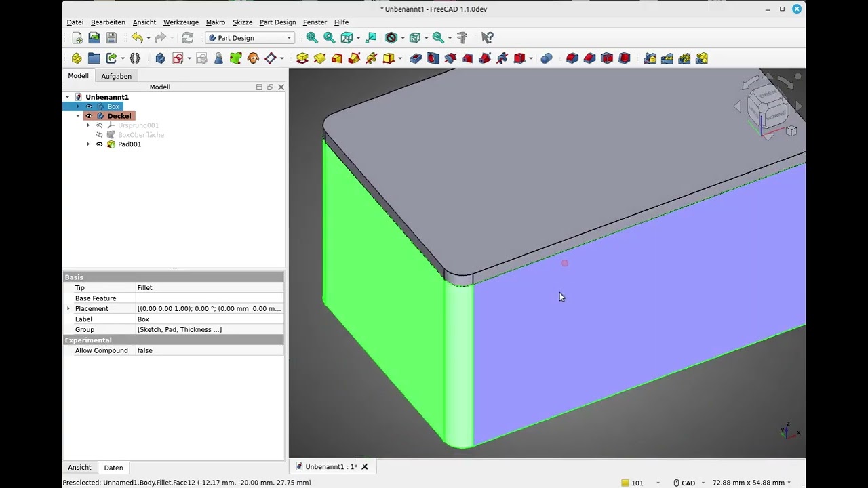Open the Datei menu
The width and height of the screenshot is (868, 488).
click(75, 22)
